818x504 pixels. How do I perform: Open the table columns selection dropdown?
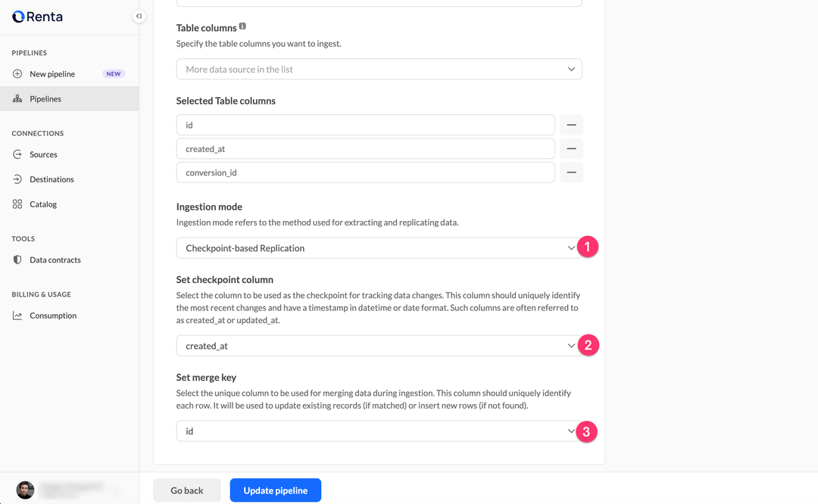(x=379, y=68)
